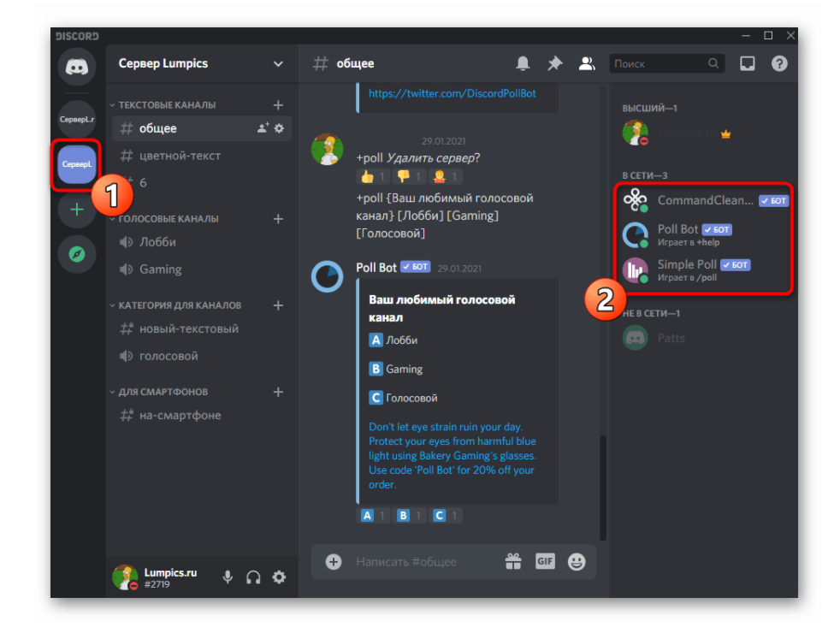The width and height of the screenshot is (840, 633).
Task: Collapse the ТЕКСТОВЫЕ КАНАЛЫ category
Action: pyautogui.click(x=167, y=105)
